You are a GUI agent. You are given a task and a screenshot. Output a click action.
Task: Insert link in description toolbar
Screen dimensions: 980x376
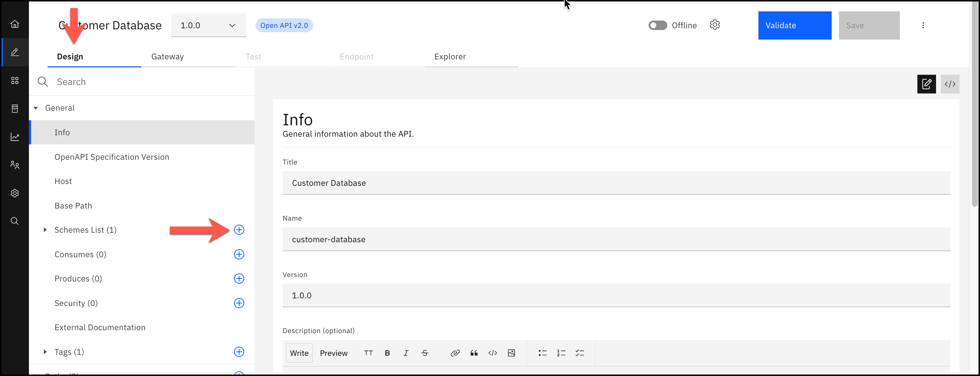click(x=454, y=353)
